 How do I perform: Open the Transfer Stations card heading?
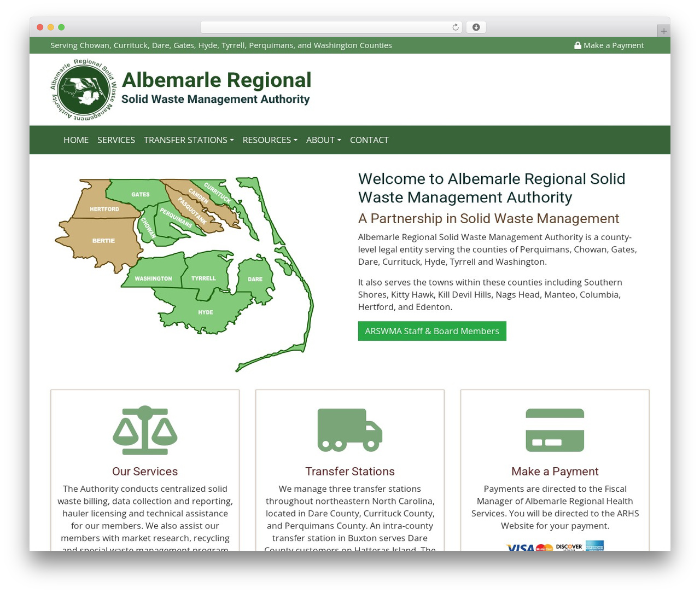click(x=350, y=472)
